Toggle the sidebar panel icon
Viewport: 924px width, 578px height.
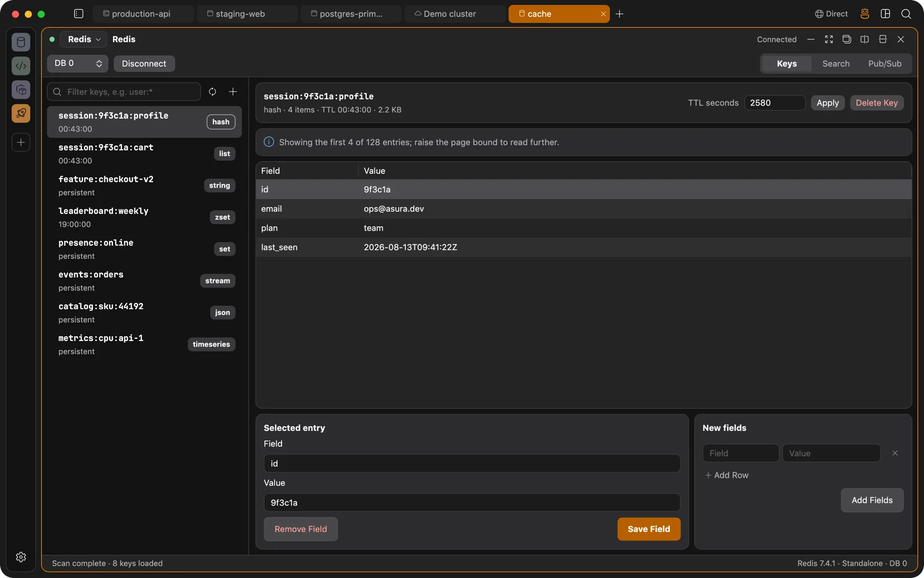[x=79, y=14]
